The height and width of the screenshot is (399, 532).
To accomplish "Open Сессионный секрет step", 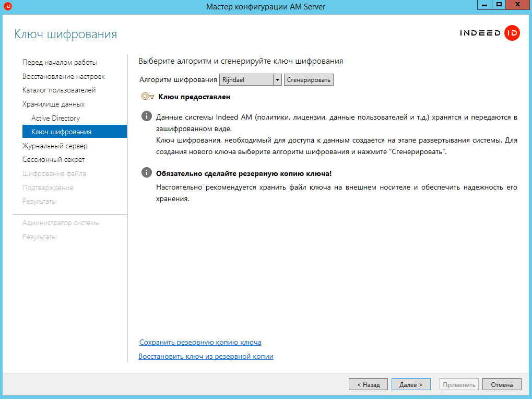I will click(53, 160).
